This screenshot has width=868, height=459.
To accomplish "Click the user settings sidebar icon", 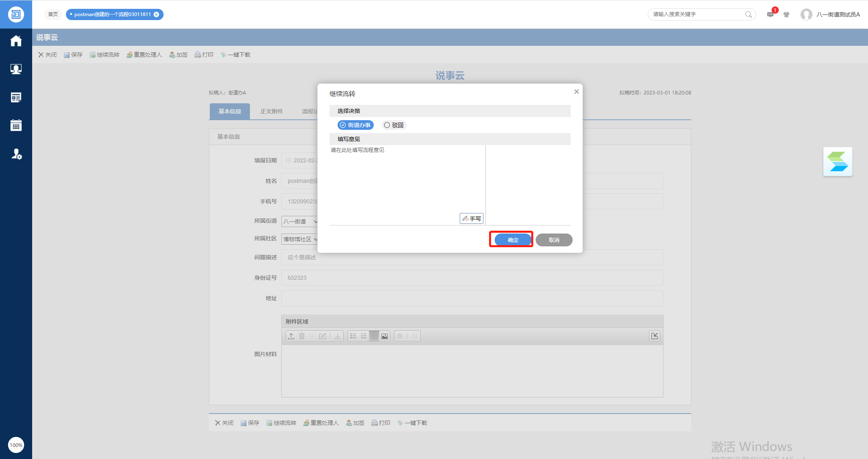I will 16,154.
